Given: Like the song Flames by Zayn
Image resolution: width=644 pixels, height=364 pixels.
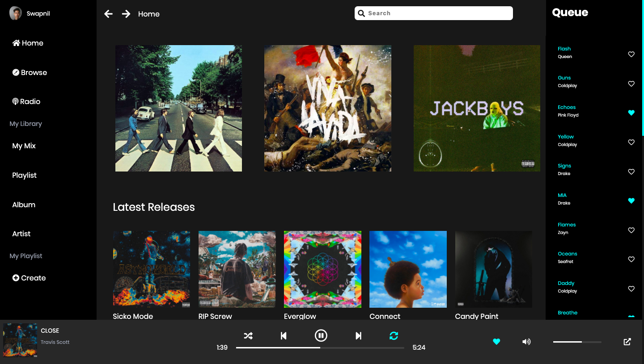Looking at the screenshot, I should coord(631,230).
